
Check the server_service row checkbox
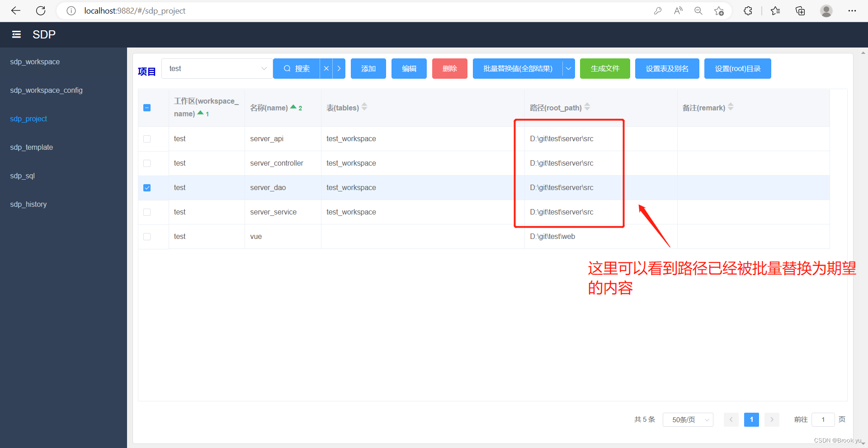click(x=147, y=212)
